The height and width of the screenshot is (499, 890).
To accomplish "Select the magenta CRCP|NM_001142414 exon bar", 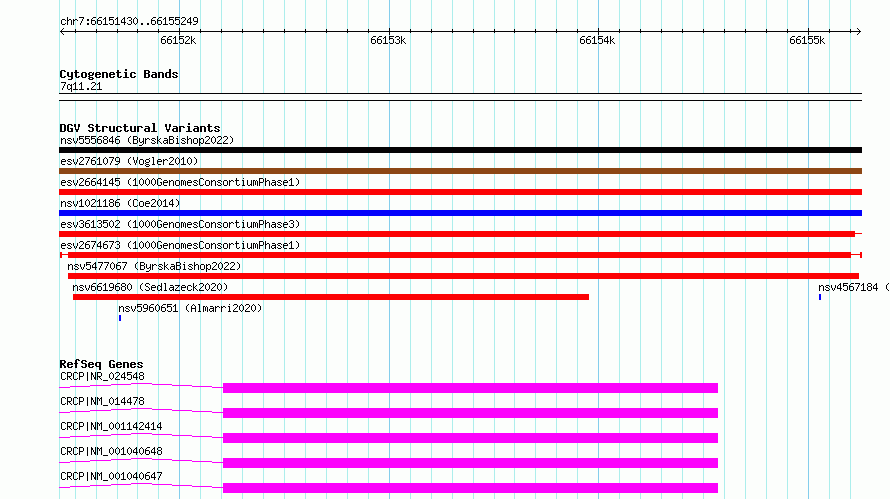I will (x=471, y=438).
